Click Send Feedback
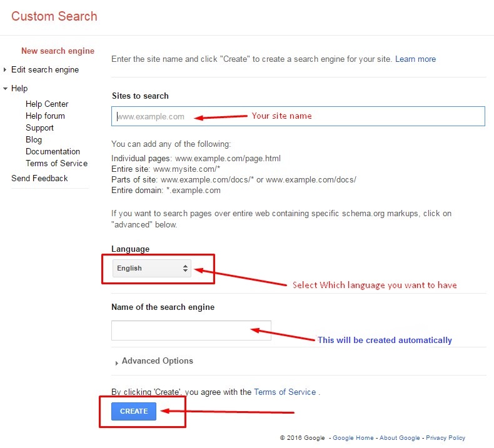The height and width of the screenshot is (448, 494). [39, 178]
